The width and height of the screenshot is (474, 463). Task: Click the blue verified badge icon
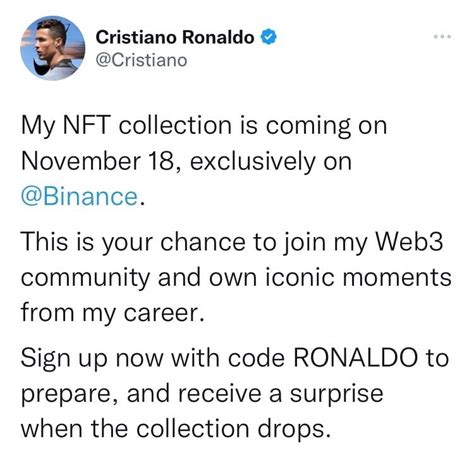pyautogui.click(x=268, y=37)
